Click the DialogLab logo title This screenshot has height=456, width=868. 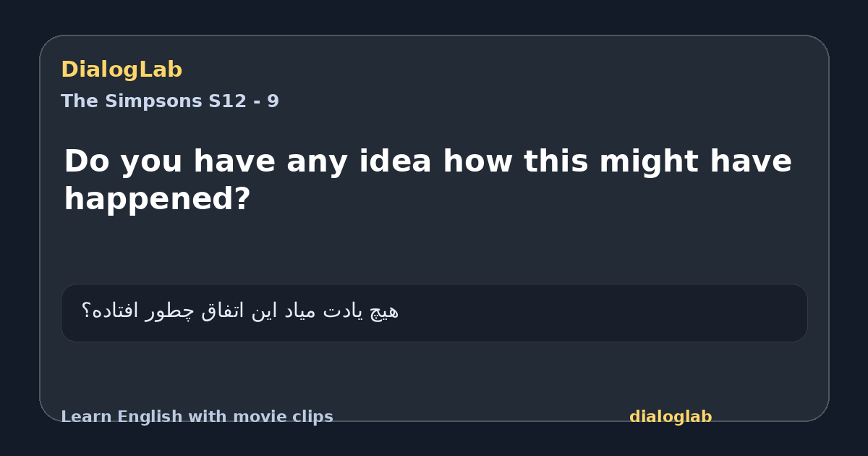click(122, 69)
